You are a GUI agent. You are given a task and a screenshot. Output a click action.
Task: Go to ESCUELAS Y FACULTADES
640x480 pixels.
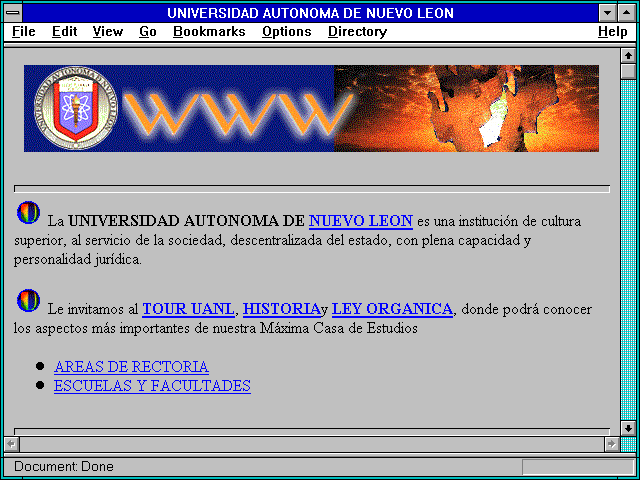[x=152, y=386]
